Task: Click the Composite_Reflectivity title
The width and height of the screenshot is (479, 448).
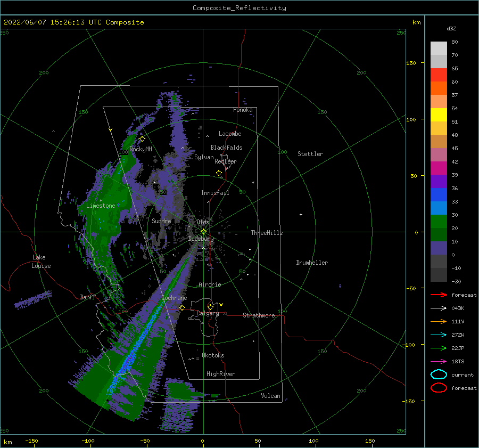Action: (x=240, y=8)
